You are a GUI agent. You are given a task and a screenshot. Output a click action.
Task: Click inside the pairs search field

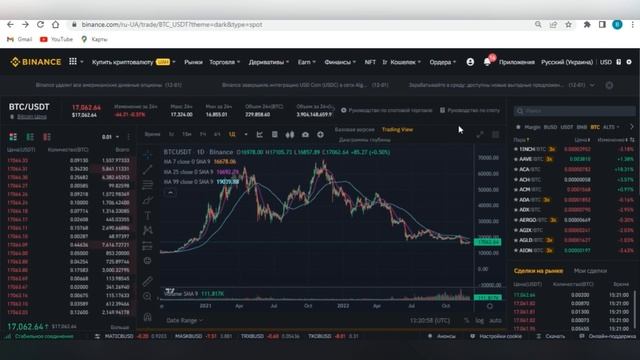click(575, 111)
